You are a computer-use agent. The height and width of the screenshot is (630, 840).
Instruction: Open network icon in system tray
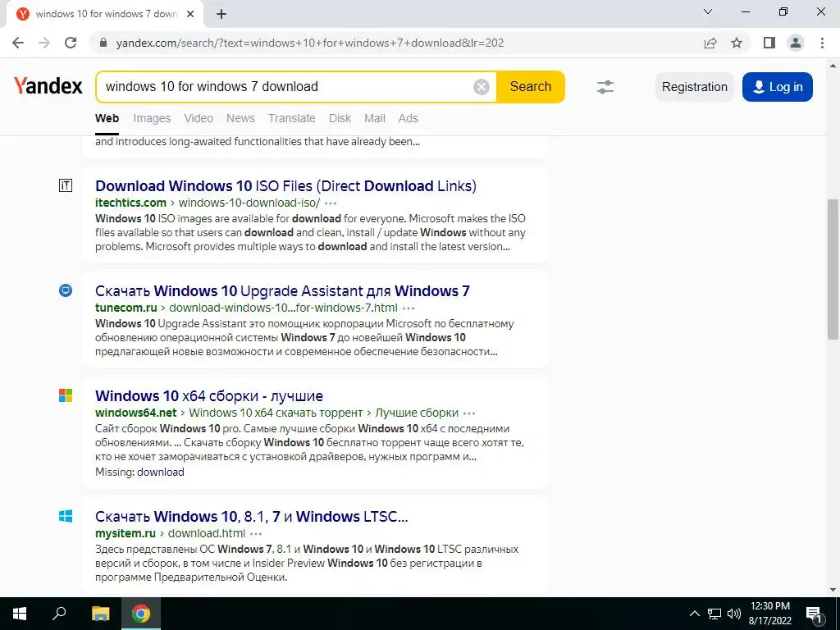click(x=714, y=614)
